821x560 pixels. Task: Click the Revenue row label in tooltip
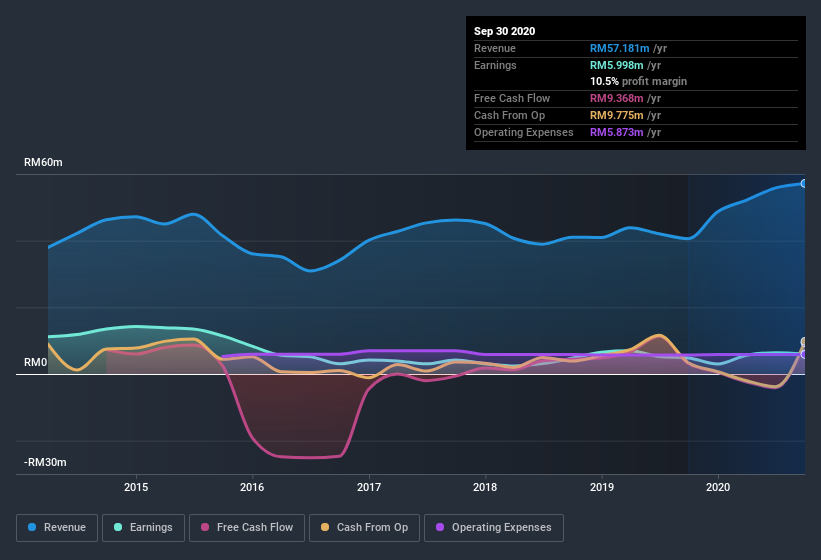(x=495, y=49)
